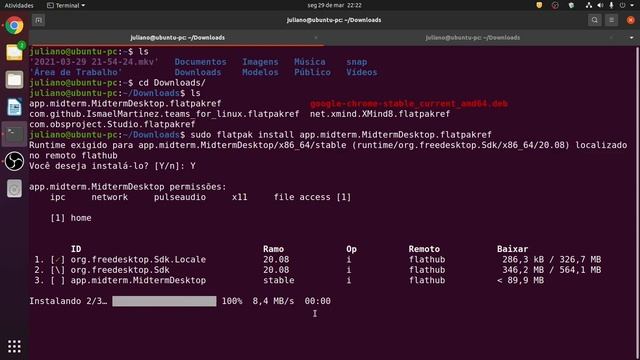Image resolution: width=640 pixels, height=360 pixels.
Task: Close the terminal window
Action: pos(631,20)
